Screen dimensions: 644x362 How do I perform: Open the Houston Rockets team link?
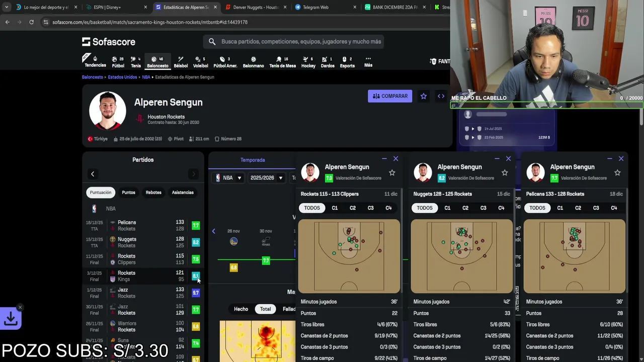click(166, 117)
